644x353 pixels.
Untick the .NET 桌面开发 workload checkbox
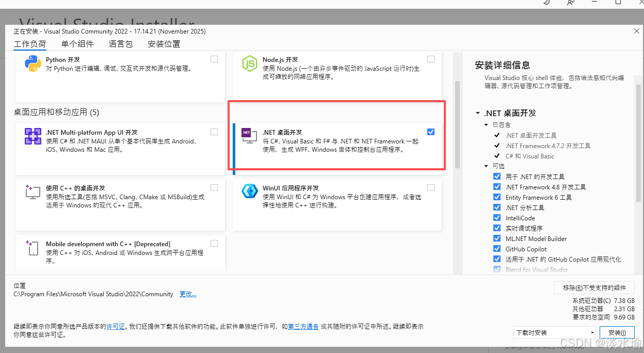(431, 132)
